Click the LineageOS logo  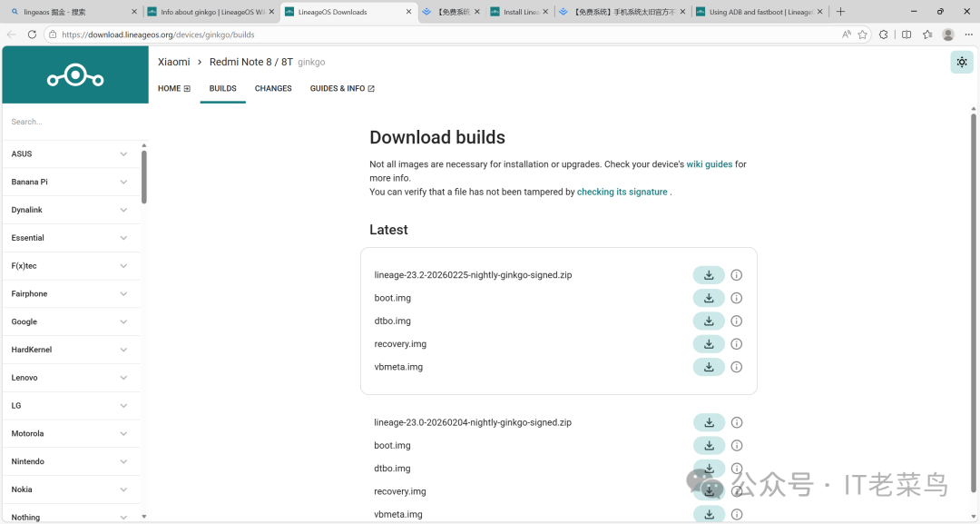coord(75,75)
